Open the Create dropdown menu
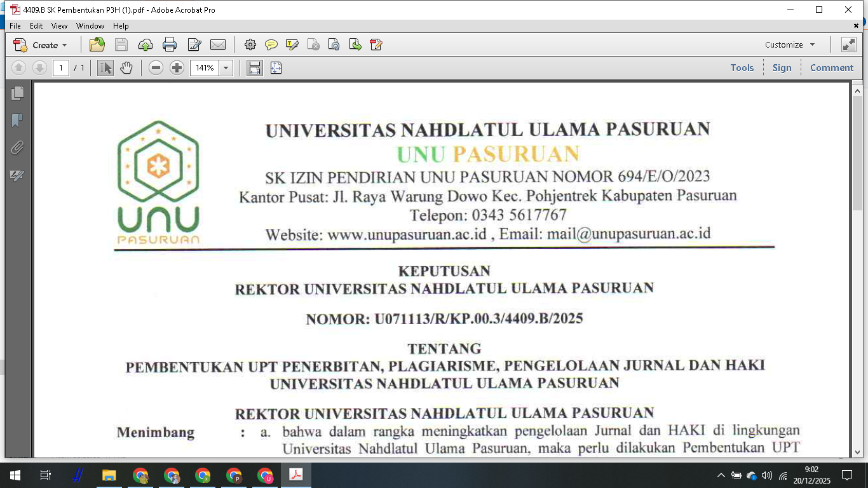The image size is (868, 488). pos(41,45)
